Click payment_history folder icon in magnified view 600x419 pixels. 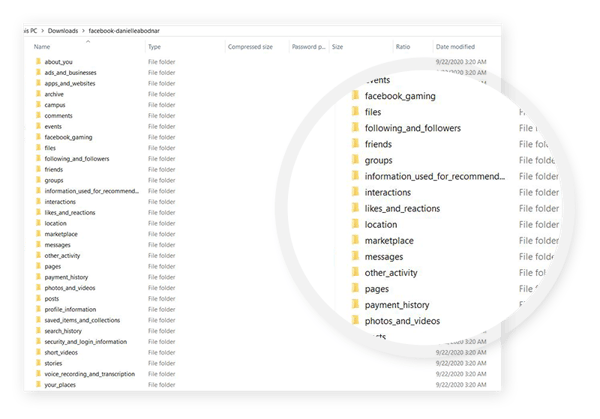click(355, 304)
